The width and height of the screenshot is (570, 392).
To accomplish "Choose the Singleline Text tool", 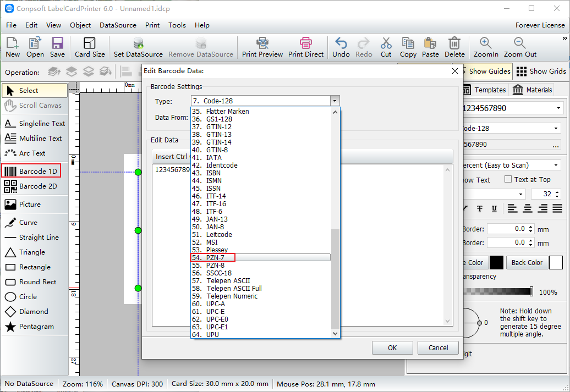I will (35, 124).
